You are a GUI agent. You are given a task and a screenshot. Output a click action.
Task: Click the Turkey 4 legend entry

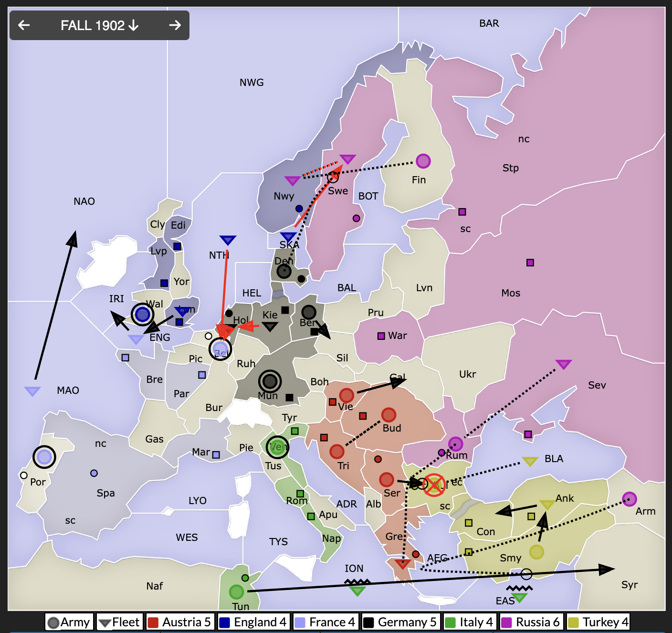click(598, 622)
